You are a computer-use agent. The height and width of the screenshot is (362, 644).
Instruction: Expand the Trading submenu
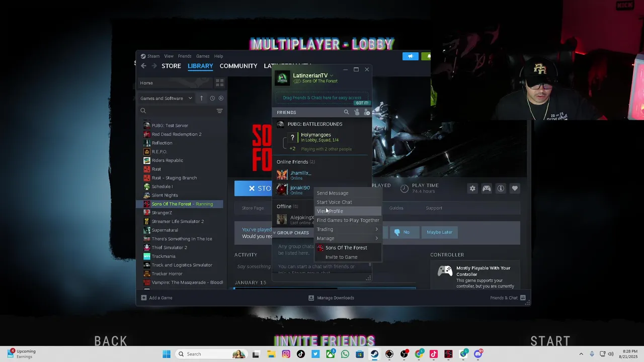(x=348, y=229)
